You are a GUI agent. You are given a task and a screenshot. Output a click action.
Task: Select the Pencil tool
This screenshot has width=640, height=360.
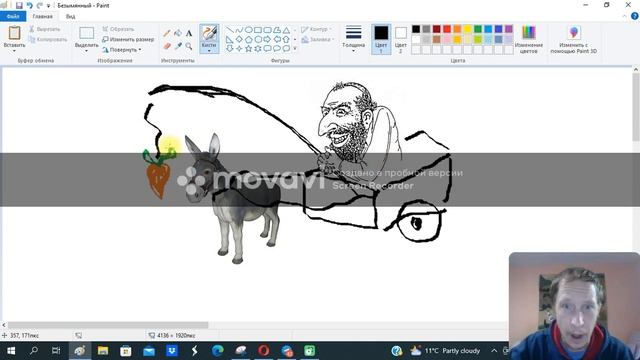pyautogui.click(x=167, y=33)
